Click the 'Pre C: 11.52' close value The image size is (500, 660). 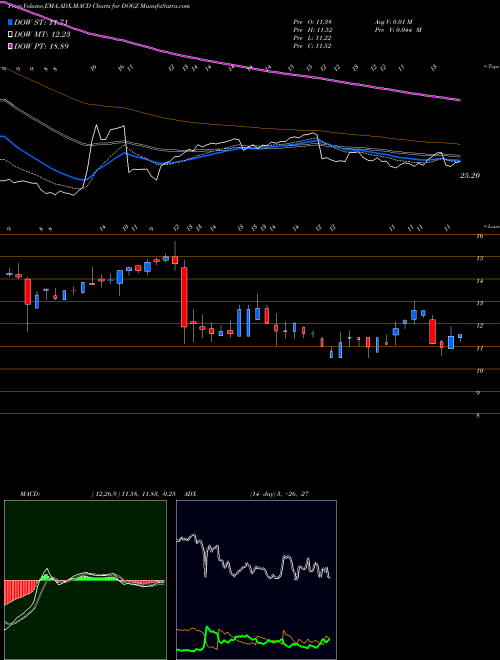pos(313,46)
